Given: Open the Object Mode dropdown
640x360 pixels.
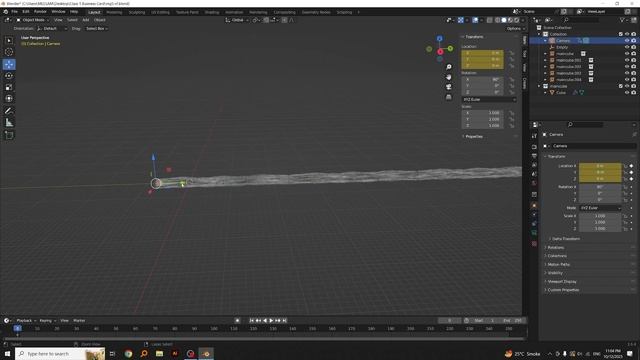Looking at the screenshot, I should (32, 20).
